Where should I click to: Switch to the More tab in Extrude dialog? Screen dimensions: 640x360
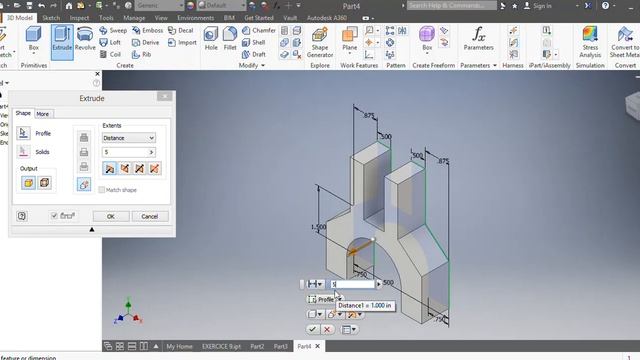click(42, 114)
